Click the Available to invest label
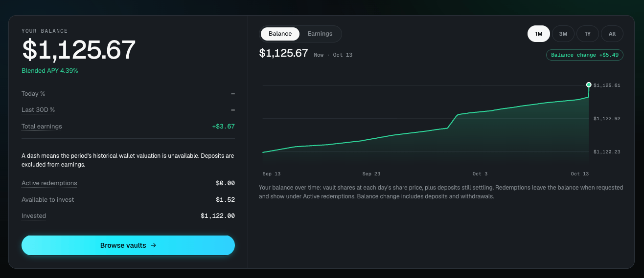The image size is (644, 278). click(x=47, y=200)
